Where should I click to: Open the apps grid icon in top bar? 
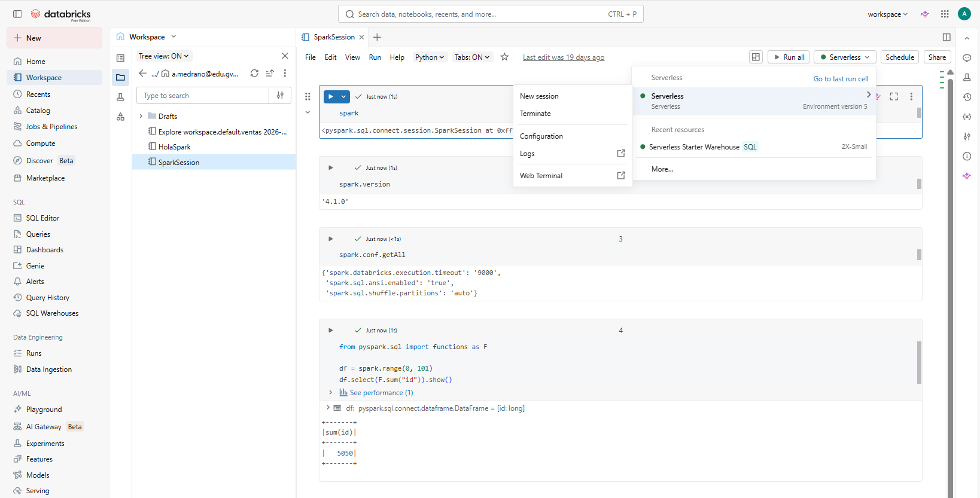tap(945, 14)
